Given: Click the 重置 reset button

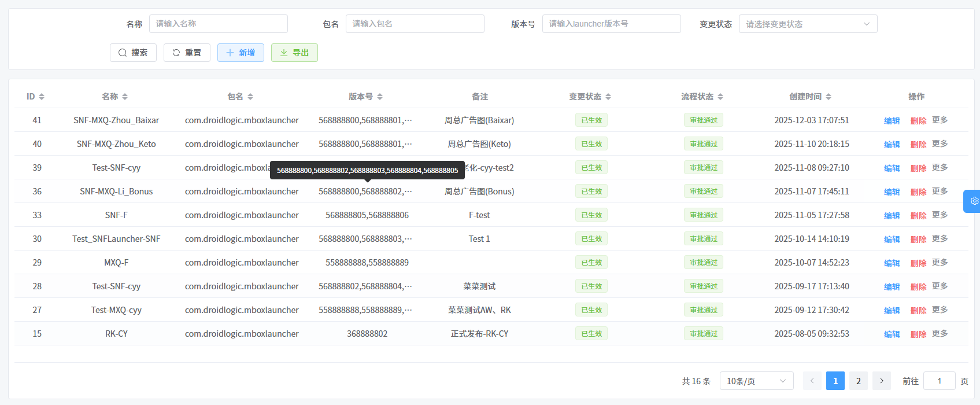Looking at the screenshot, I should pos(187,53).
